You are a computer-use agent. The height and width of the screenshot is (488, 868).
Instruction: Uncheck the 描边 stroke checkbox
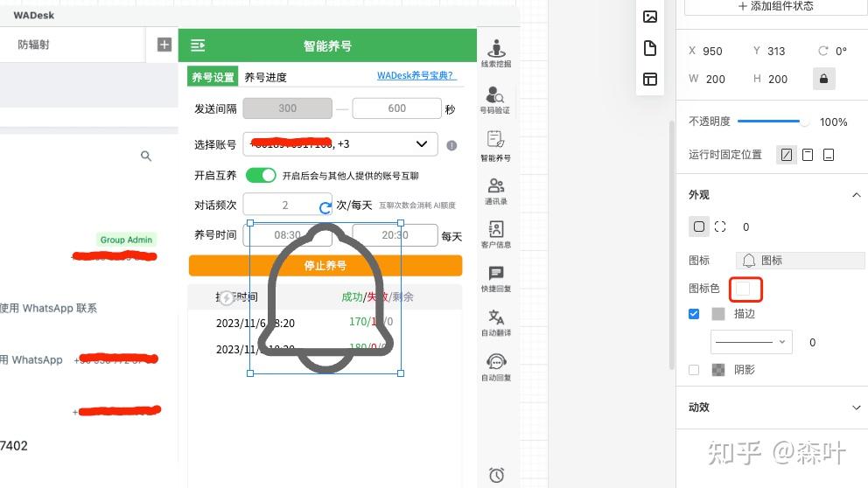(694, 314)
